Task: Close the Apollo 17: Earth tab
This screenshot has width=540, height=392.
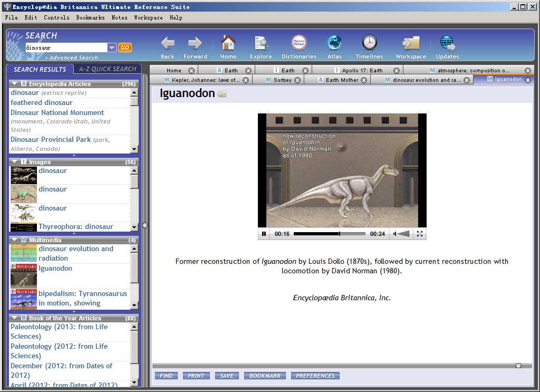Action: pyautogui.click(x=397, y=71)
